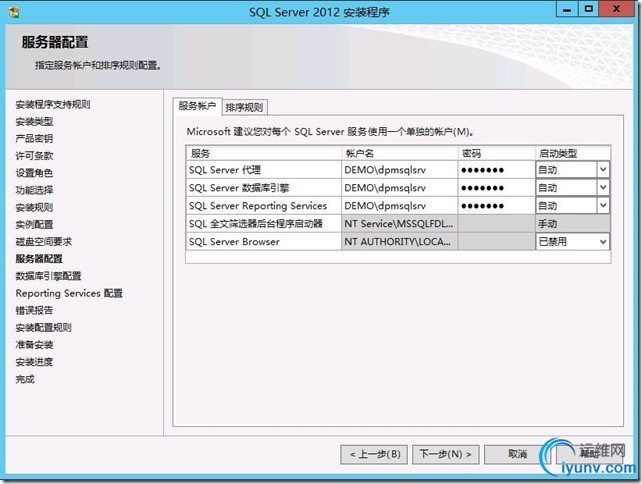
Task: Select 安装配置规则 step in sidebar
Action: click(x=44, y=328)
